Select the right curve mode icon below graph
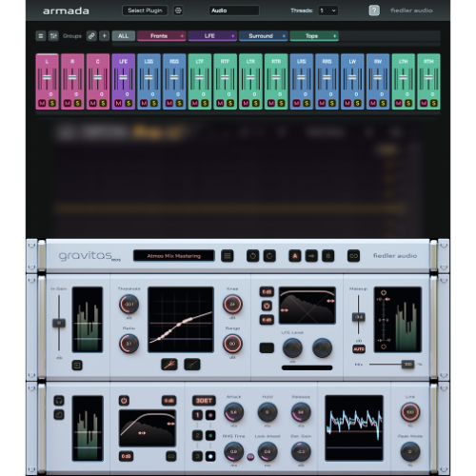476x476 pixels. 192,365
